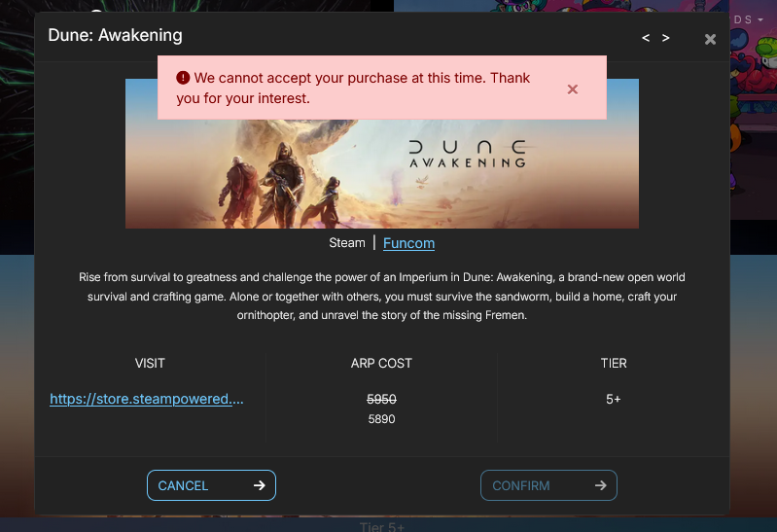Go to the next reward with the right chevron
The width and height of the screenshot is (777, 532).
click(x=665, y=38)
